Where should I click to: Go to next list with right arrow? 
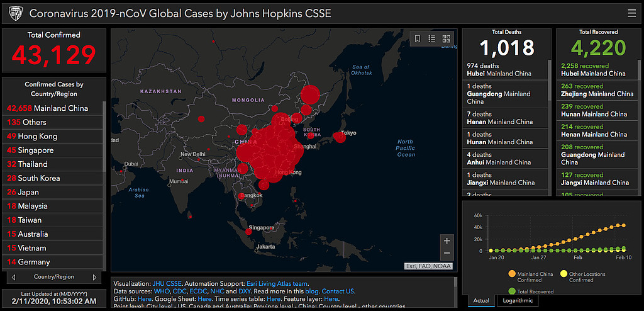pyautogui.click(x=95, y=277)
